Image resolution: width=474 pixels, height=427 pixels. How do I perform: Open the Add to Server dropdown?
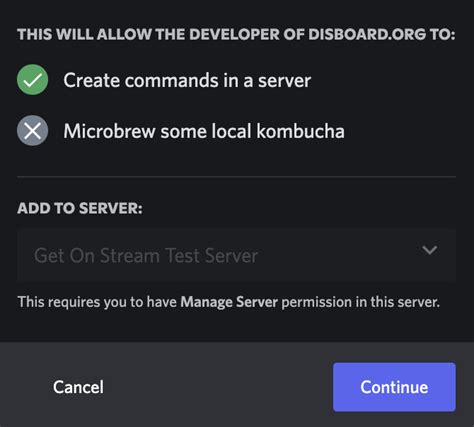(x=236, y=256)
